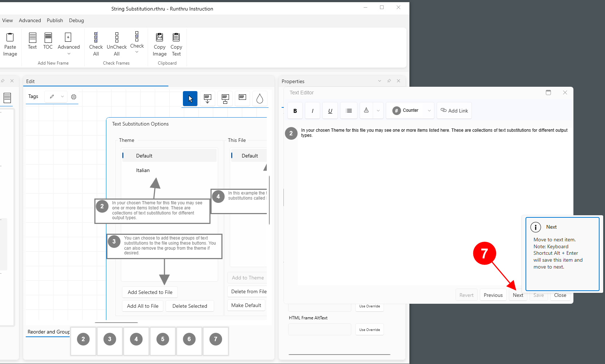
Task: Click the Next button
Action: click(x=518, y=295)
